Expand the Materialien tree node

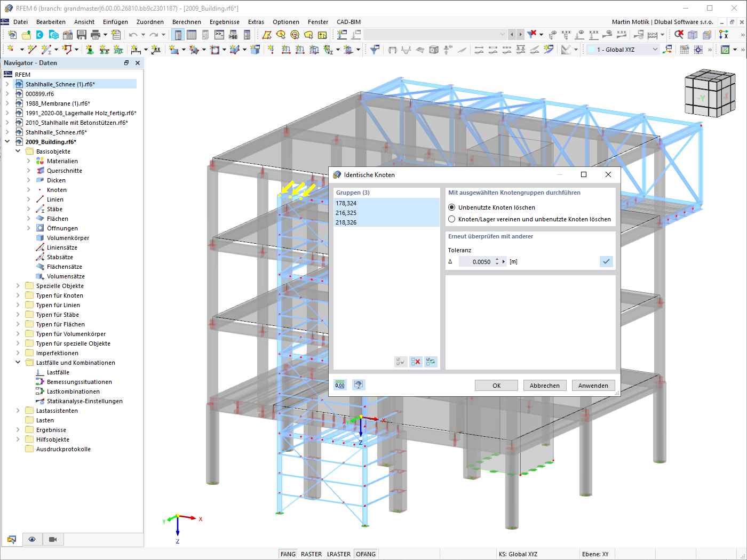click(29, 161)
